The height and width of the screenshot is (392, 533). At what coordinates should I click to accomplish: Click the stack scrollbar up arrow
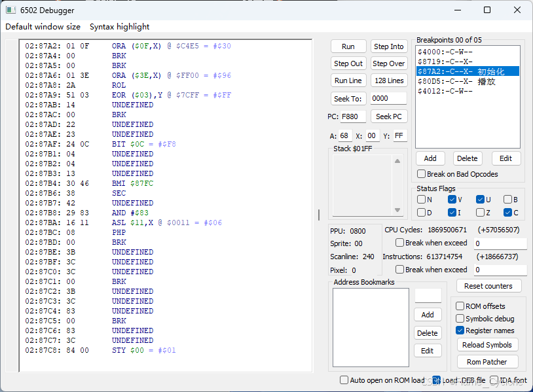[397, 161]
